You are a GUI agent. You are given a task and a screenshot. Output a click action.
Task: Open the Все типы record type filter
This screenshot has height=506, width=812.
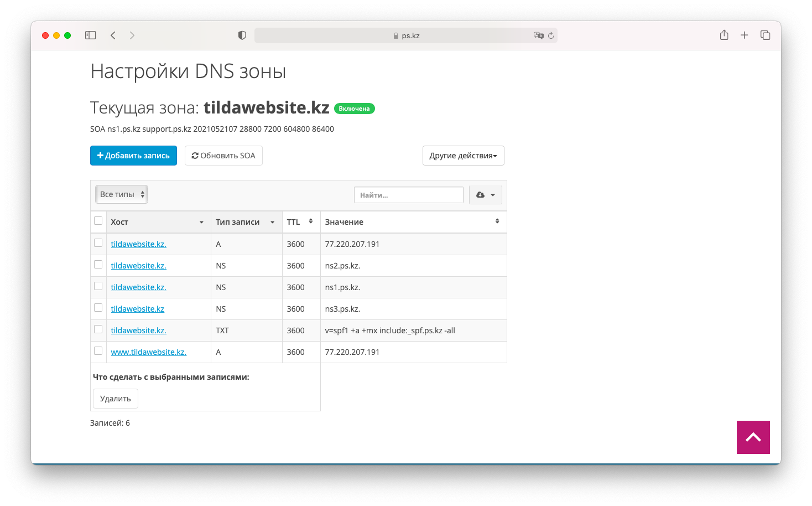pos(122,194)
